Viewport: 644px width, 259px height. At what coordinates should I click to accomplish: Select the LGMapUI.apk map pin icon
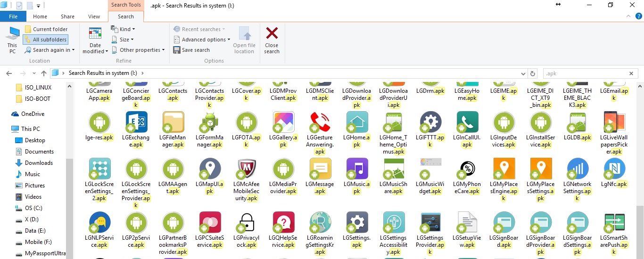[x=210, y=169]
